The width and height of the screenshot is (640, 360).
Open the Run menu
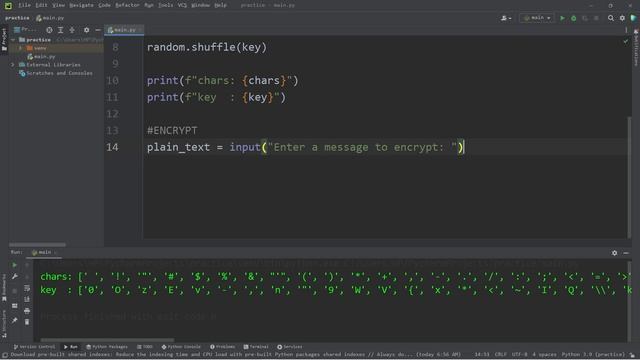[x=149, y=5]
